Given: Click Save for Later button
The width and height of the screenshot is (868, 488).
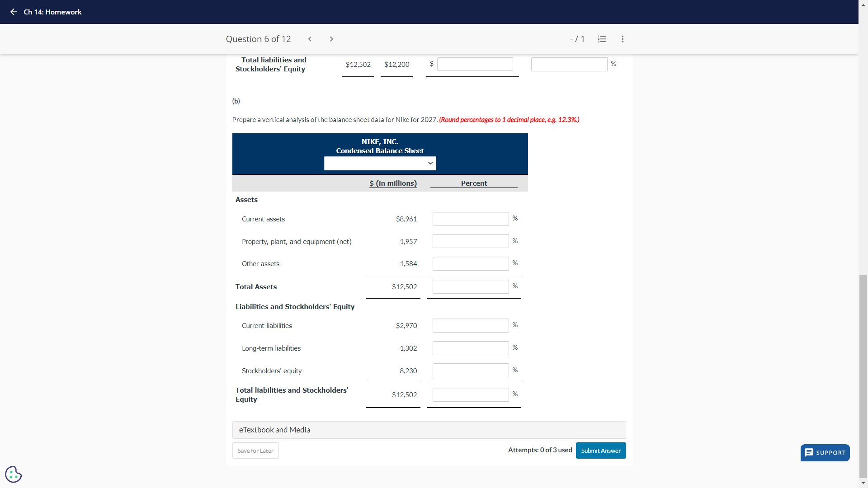Looking at the screenshot, I should coord(255,450).
